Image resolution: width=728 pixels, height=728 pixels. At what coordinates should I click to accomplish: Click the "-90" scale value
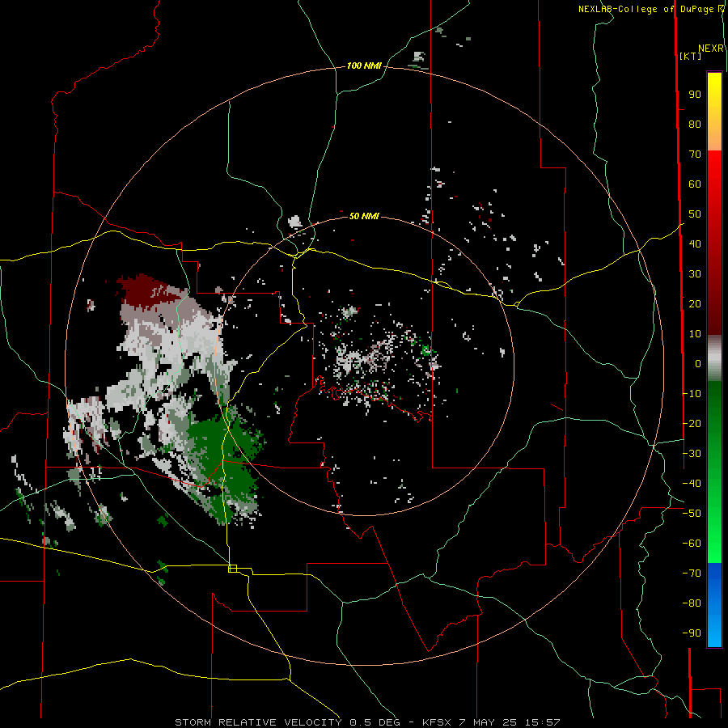click(692, 633)
